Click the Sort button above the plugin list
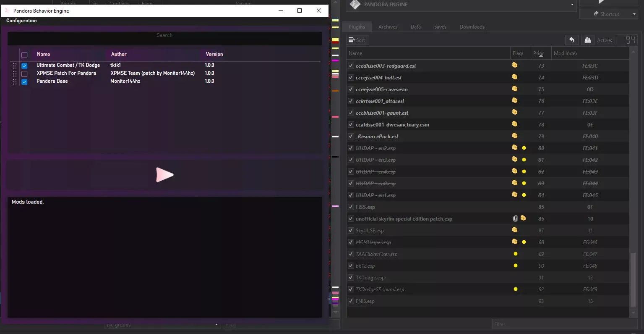Viewport: 644px width, 334px height. pyautogui.click(x=357, y=40)
